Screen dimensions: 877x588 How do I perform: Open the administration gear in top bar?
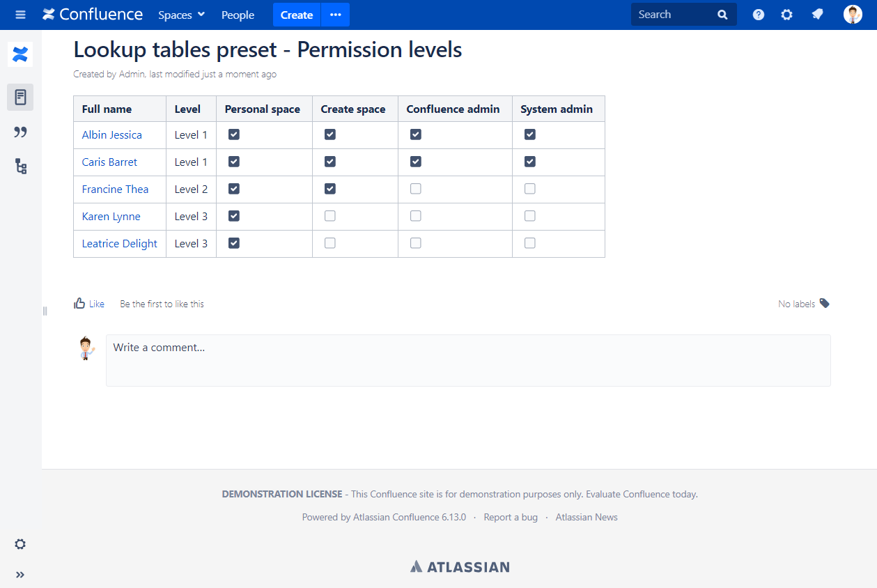click(786, 15)
